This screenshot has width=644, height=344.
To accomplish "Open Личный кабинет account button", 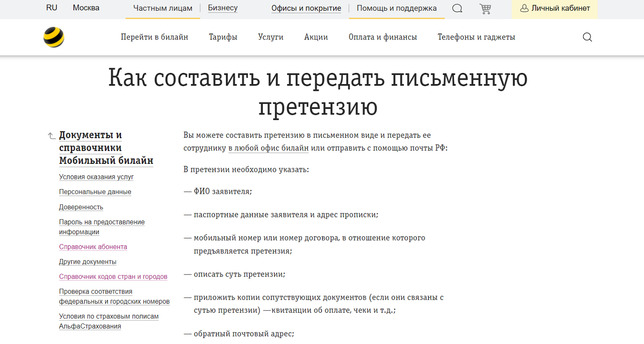I will [x=554, y=8].
